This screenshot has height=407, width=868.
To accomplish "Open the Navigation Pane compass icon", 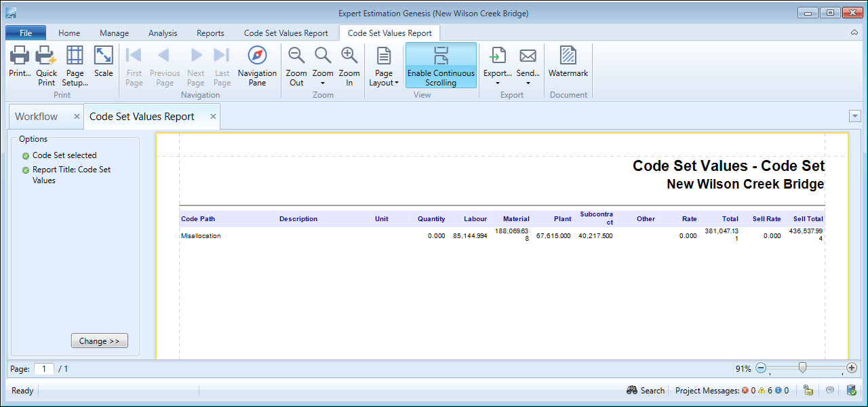I will [x=257, y=57].
